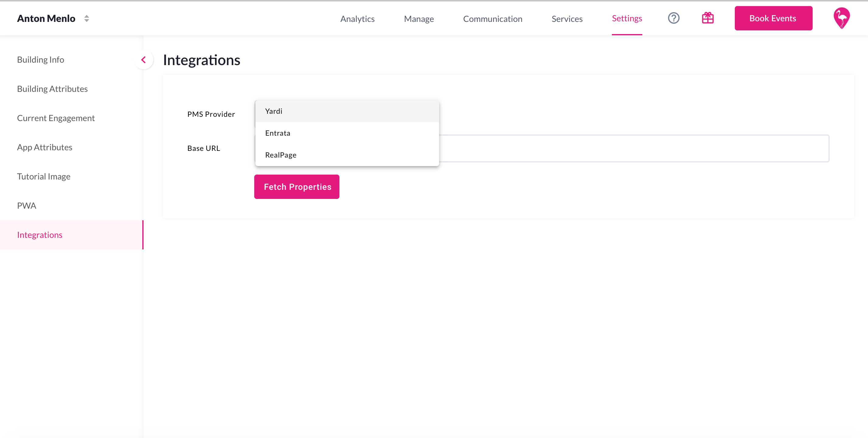Collapse the settings sidebar with the chevron
Image resolution: width=868 pixels, height=438 pixels.
coord(144,60)
